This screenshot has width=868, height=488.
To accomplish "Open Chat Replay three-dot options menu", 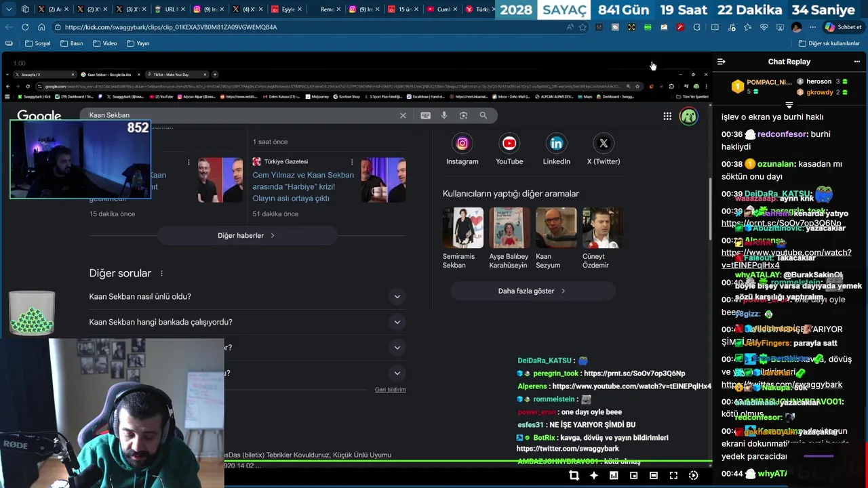I will (x=856, y=62).
